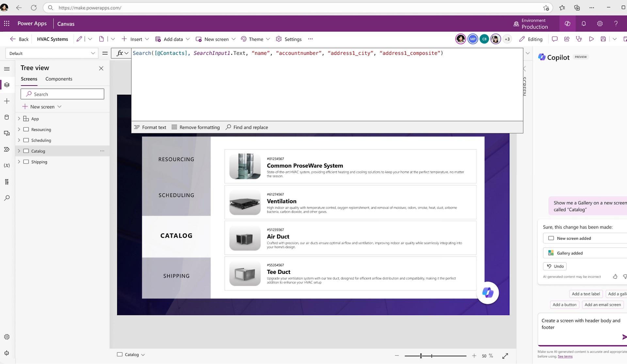Expand the Resourcing screen tree node
627x364 pixels.
pyautogui.click(x=19, y=130)
